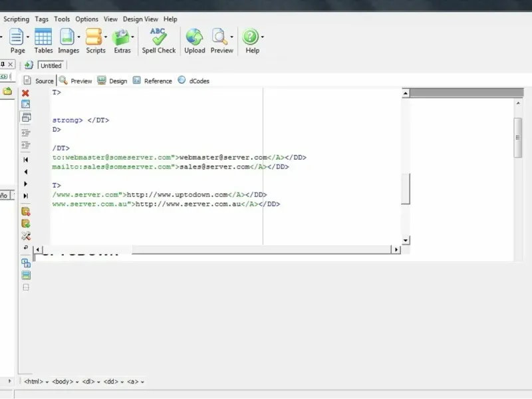
Task: Open the Tools menu
Action: [x=62, y=19]
